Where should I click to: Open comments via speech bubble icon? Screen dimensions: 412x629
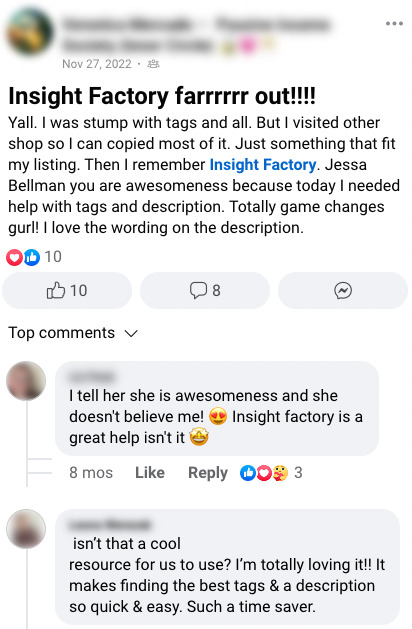[x=205, y=290]
